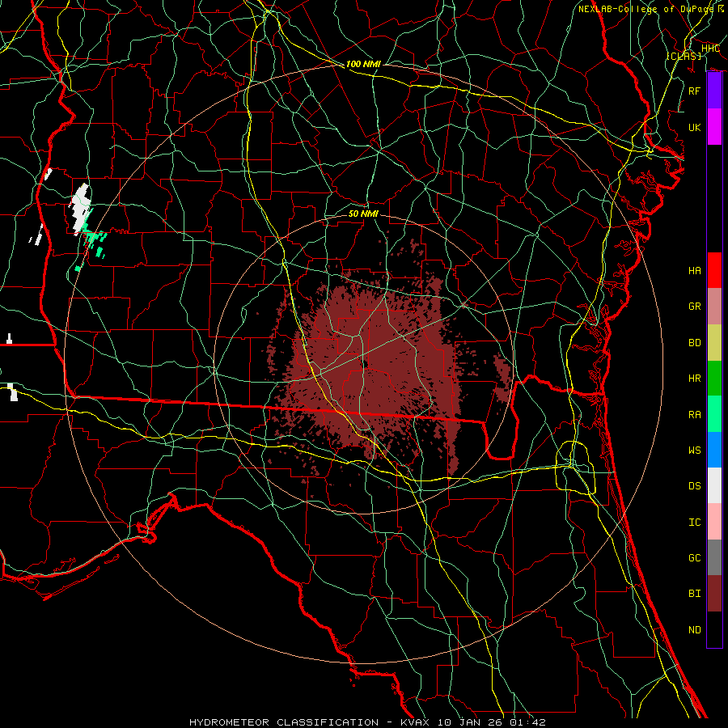728x728 pixels.
Task: Click the DS white legend swatch
Action: (x=714, y=485)
